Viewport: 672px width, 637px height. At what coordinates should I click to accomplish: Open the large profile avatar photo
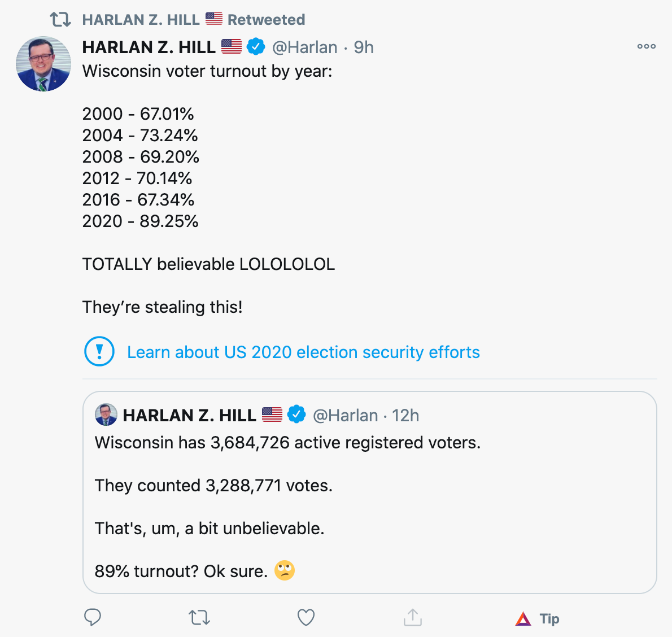(43, 64)
